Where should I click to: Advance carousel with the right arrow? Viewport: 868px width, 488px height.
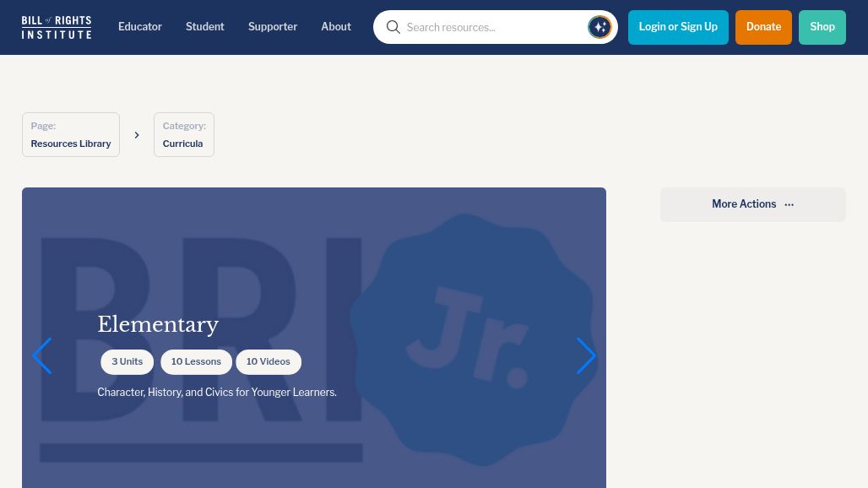(586, 355)
